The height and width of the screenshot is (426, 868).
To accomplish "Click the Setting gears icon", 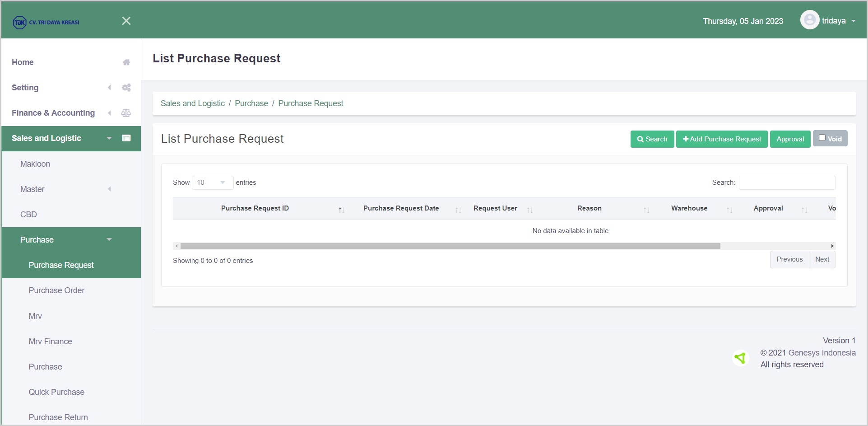I will [126, 88].
